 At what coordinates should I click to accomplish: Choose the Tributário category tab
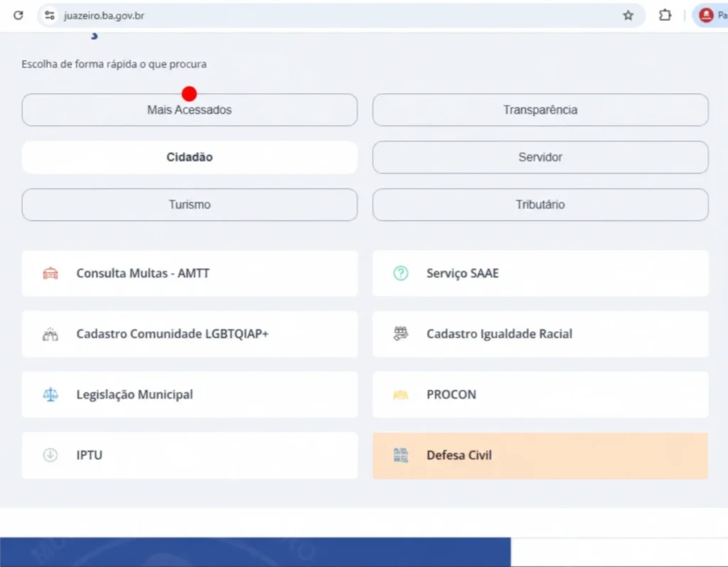pyautogui.click(x=540, y=205)
